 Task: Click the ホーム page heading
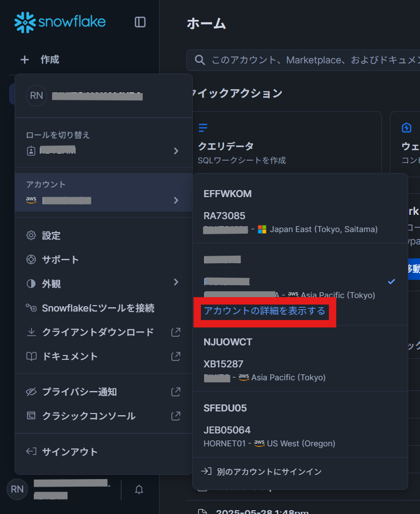(207, 24)
